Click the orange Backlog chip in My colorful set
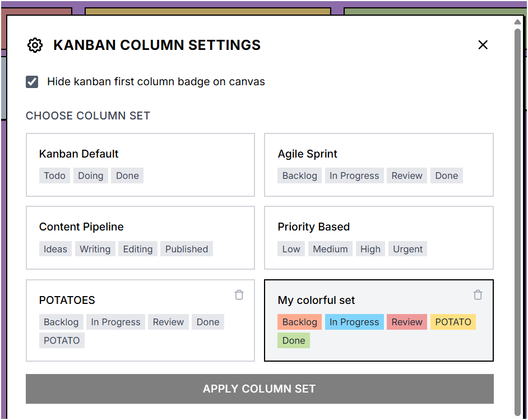 click(299, 322)
